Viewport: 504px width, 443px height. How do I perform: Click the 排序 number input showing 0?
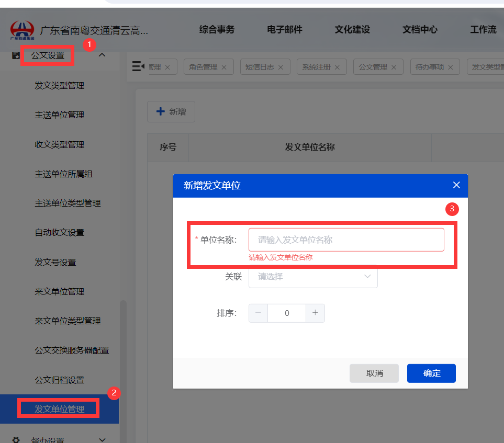click(x=287, y=313)
